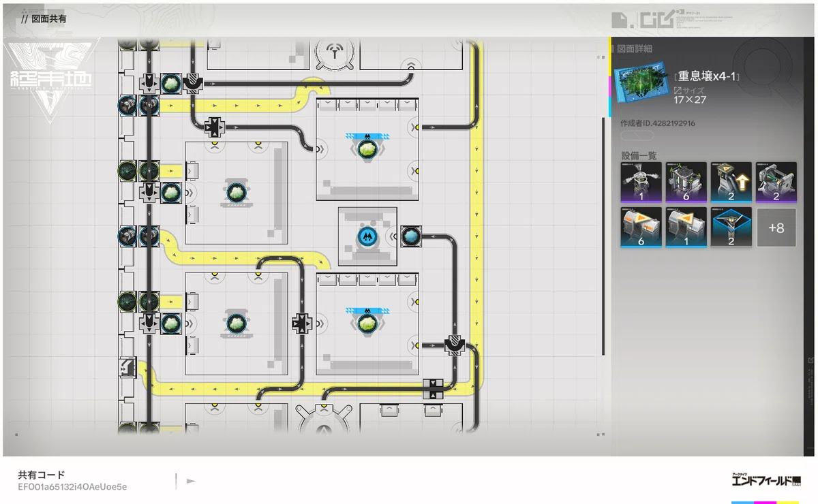Click the scrollbar beside the blueprint map
The width and height of the screenshot is (818, 504).
(603, 236)
